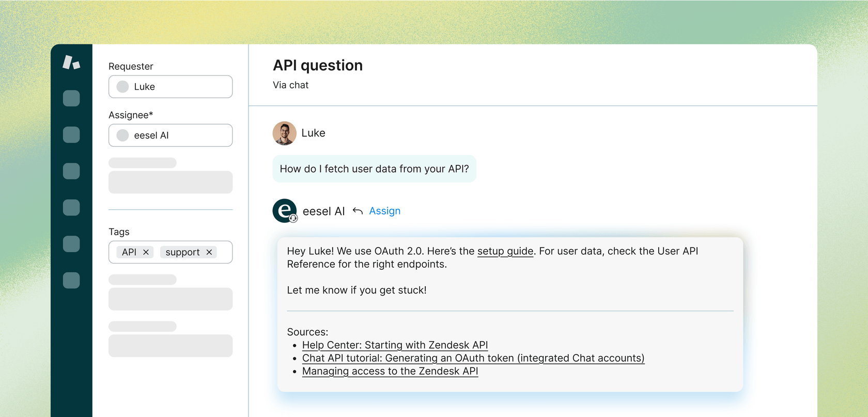The image size is (868, 417).
Task: Click inside the Tags input field
Action: (x=224, y=252)
